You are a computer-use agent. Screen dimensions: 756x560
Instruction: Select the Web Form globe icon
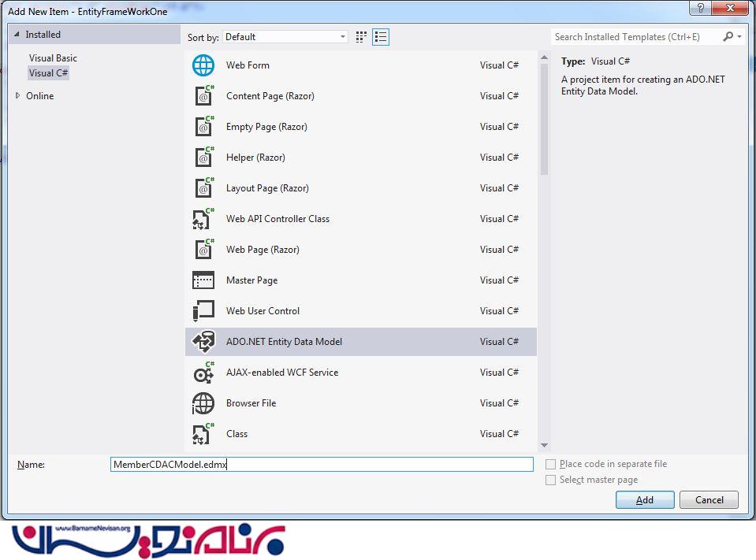click(x=203, y=65)
